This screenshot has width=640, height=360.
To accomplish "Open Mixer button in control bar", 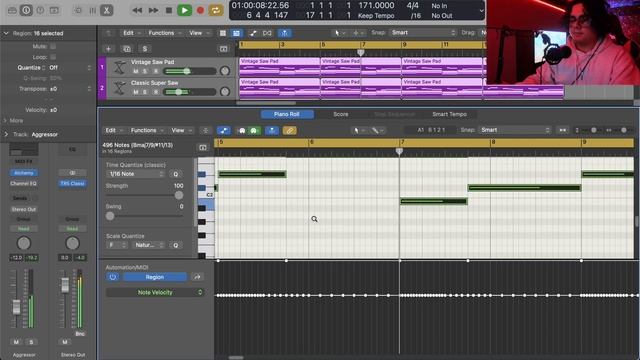I will 92,10.
